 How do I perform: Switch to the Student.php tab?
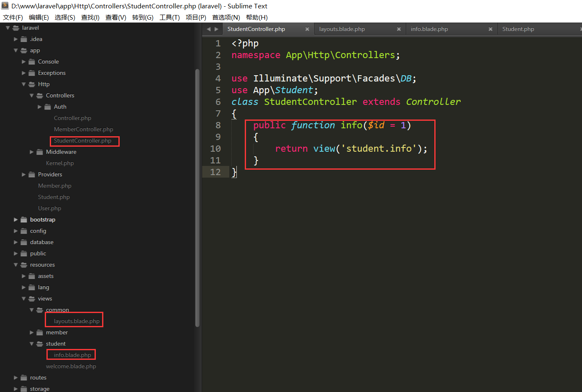518,29
